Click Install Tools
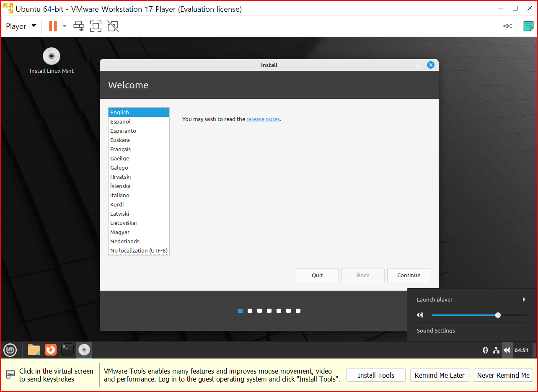 [376, 375]
